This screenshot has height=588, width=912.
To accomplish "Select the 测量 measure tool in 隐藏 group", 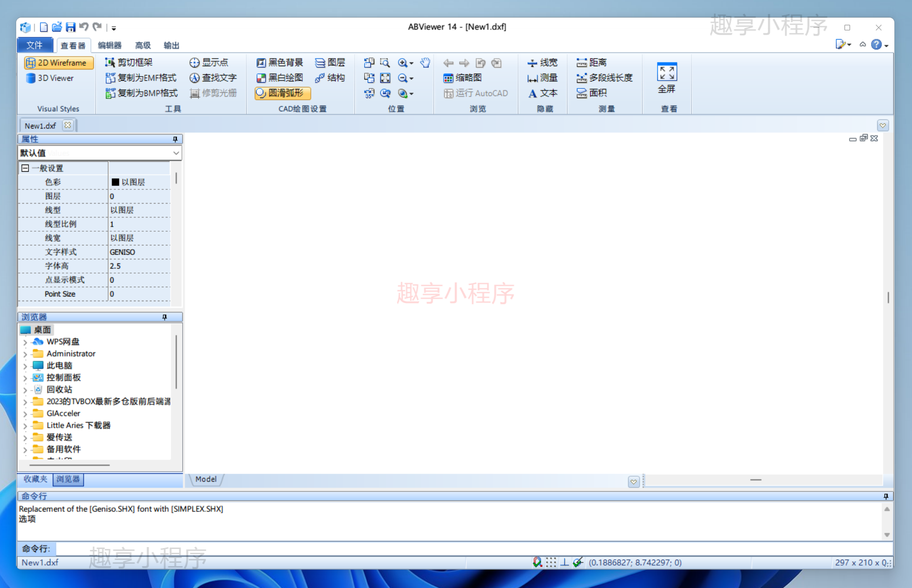I will coord(542,78).
